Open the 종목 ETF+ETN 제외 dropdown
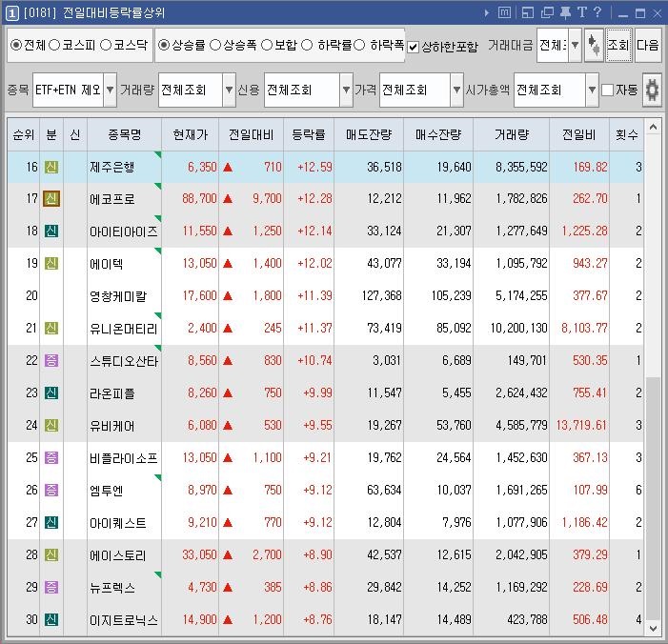668x644 pixels. [x=110, y=90]
